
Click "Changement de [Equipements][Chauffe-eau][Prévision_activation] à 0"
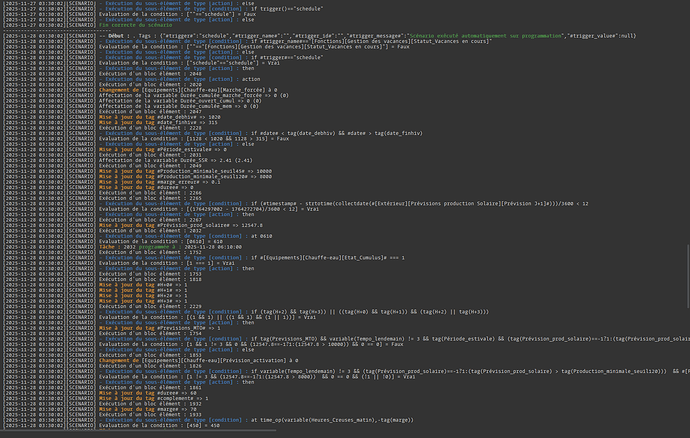tap(198, 361)
